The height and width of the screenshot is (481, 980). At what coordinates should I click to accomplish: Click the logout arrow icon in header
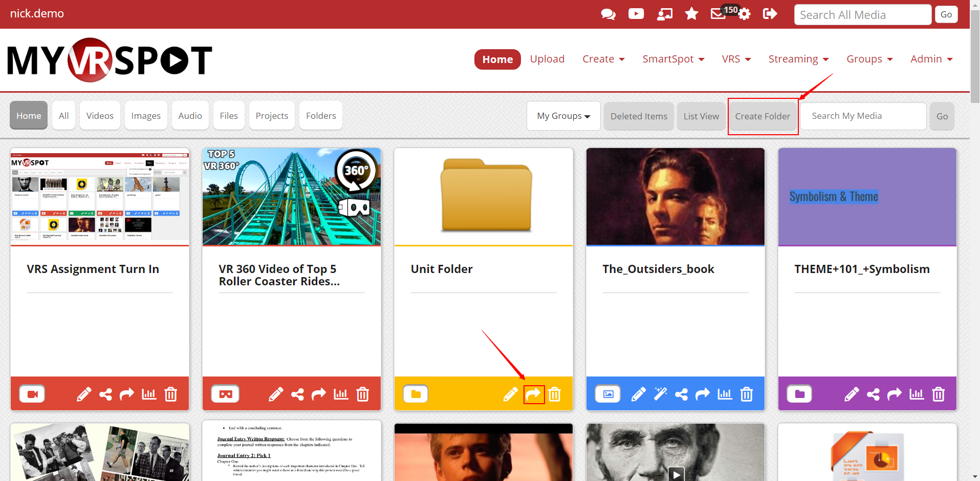coord(769,14)
